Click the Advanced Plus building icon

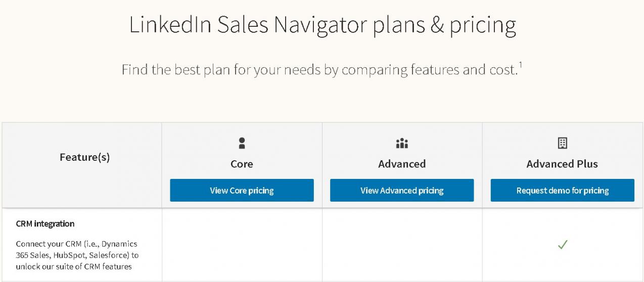(562, 144)
